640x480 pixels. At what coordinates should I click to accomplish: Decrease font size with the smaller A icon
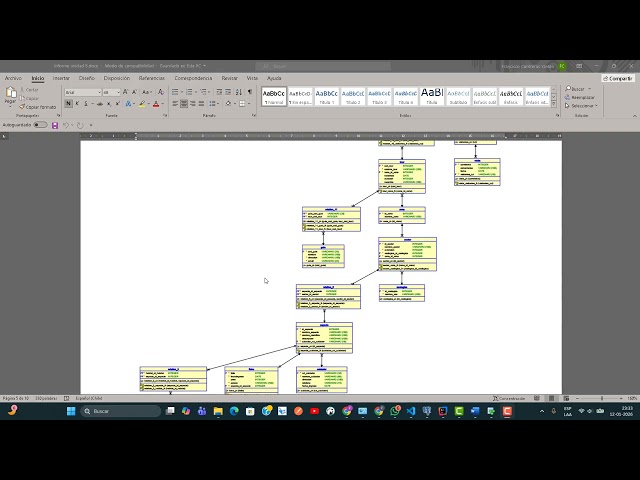(x=134, y=92)
